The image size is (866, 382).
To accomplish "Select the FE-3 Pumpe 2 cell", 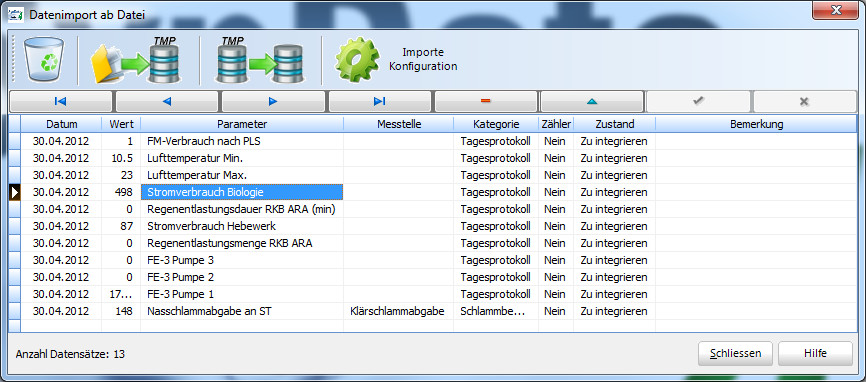I will click(x=242, y=277).
